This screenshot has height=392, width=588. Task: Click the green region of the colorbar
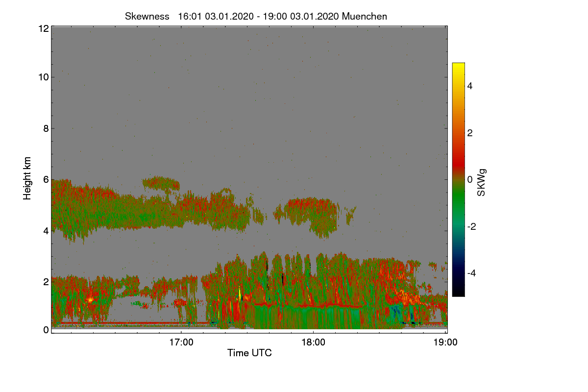coord(458,203)
